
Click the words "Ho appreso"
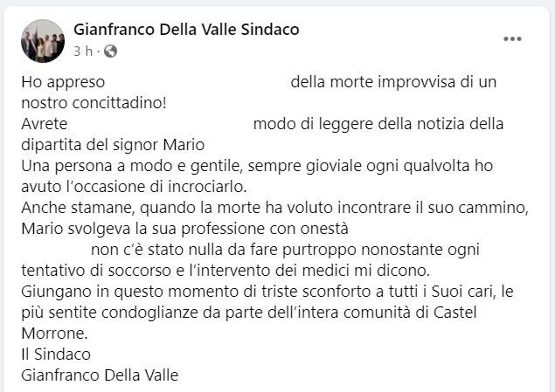pos(62,82)
